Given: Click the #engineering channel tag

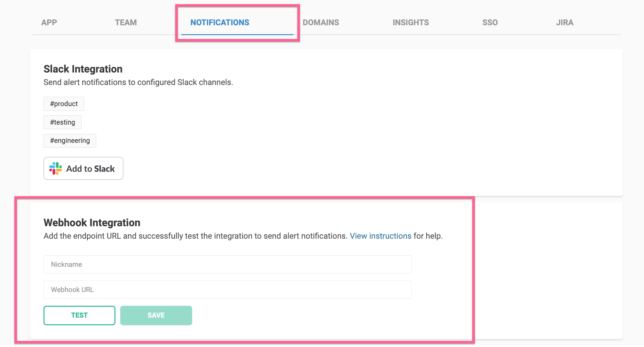Looking at the screenshot, I should (x=70, y=141).
